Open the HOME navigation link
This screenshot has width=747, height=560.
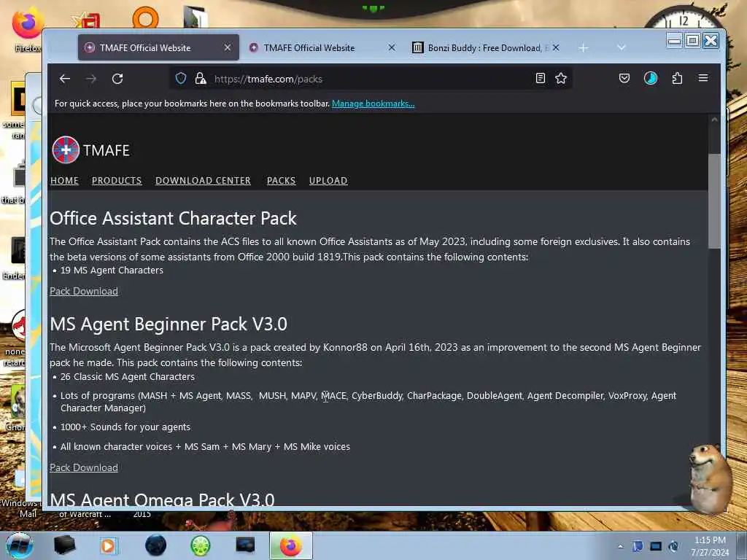coord(64,181)
